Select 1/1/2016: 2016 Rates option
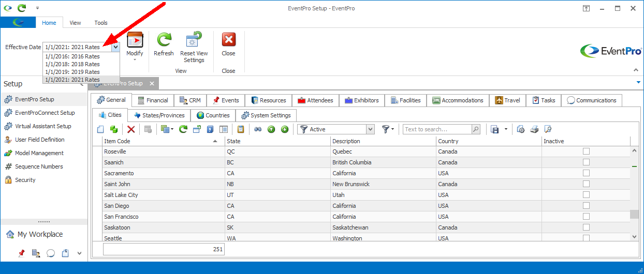The height and width of the screenshot is (274, 644). [x=81, y=56]
